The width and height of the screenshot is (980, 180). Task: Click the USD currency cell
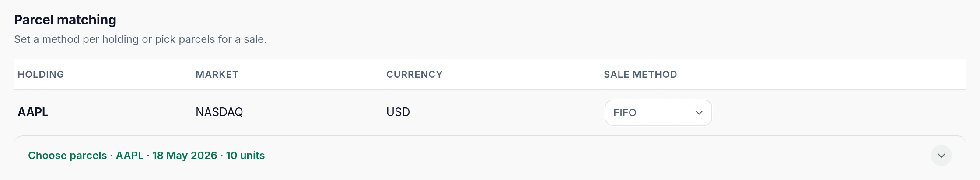click(398, 112)
